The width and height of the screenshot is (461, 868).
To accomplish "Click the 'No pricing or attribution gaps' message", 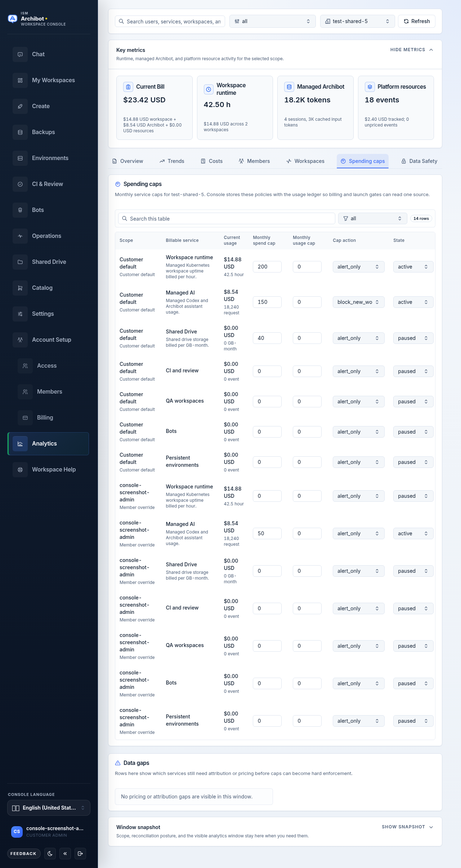I will click(x=194, y=797).
